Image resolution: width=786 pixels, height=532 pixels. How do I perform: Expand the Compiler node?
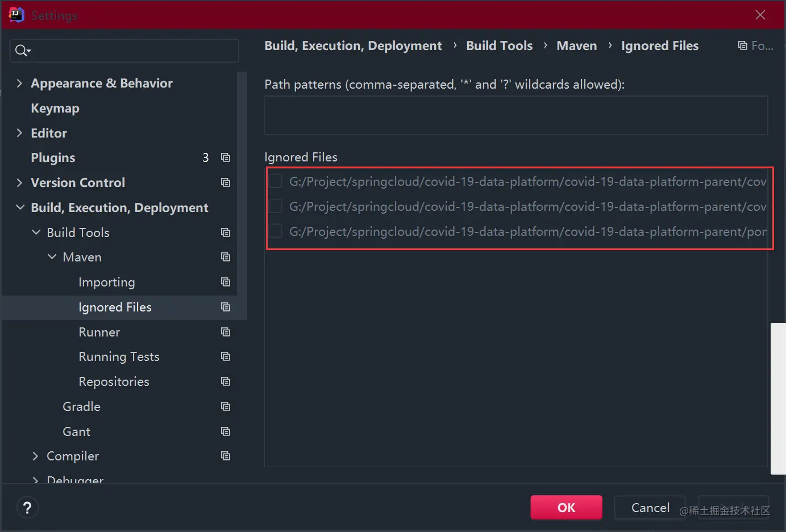36,456
